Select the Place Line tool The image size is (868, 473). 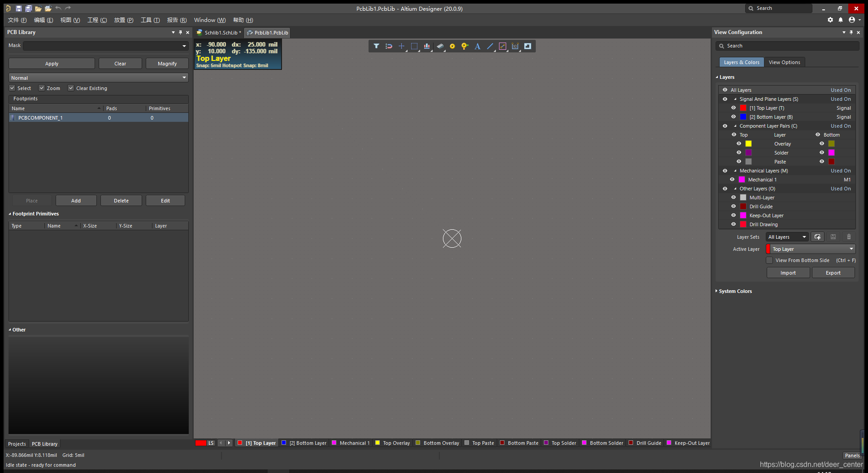490,46
